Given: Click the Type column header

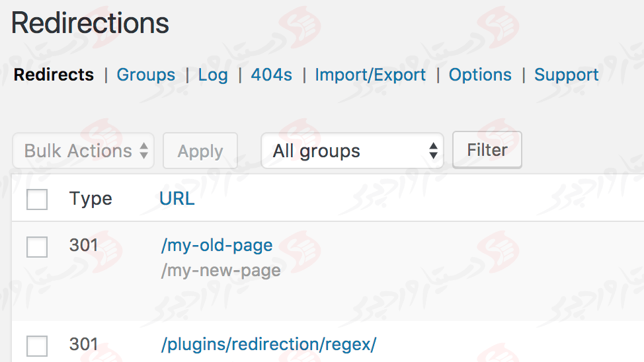Looking at the screenshot, I should (91, 198).
